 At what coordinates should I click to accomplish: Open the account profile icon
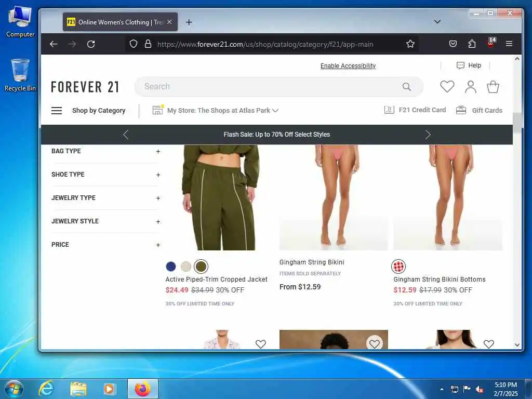click(471, 87)
